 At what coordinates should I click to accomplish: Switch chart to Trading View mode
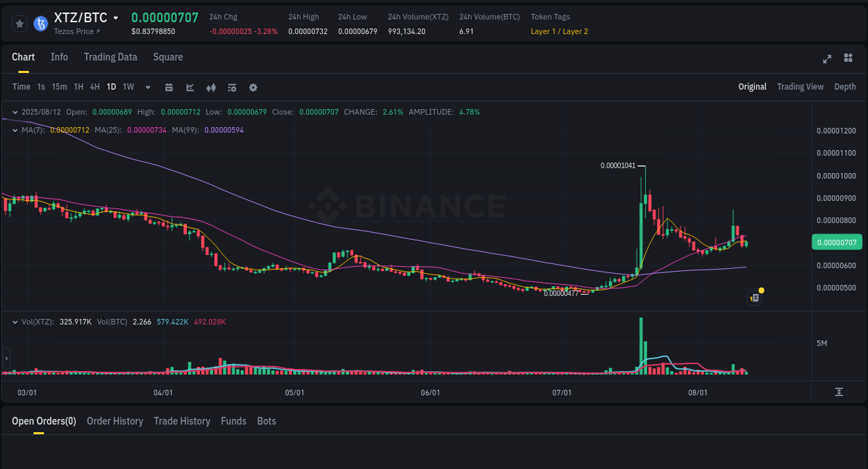click(x=800, y=87)
